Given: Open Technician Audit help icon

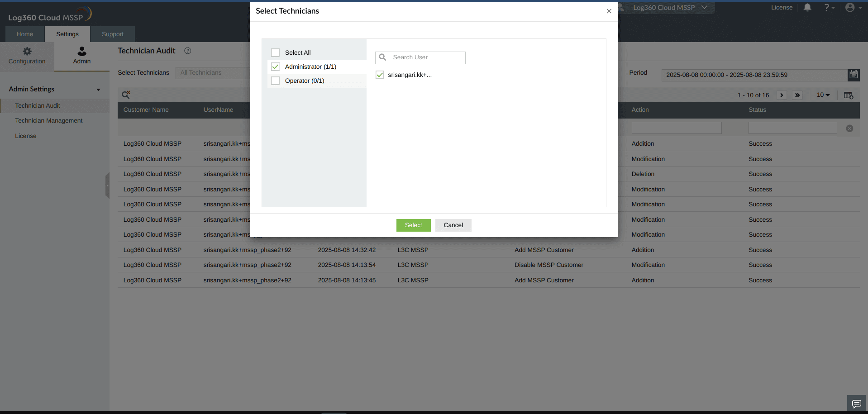Looking at the screenshot, I should click(188, 51).
